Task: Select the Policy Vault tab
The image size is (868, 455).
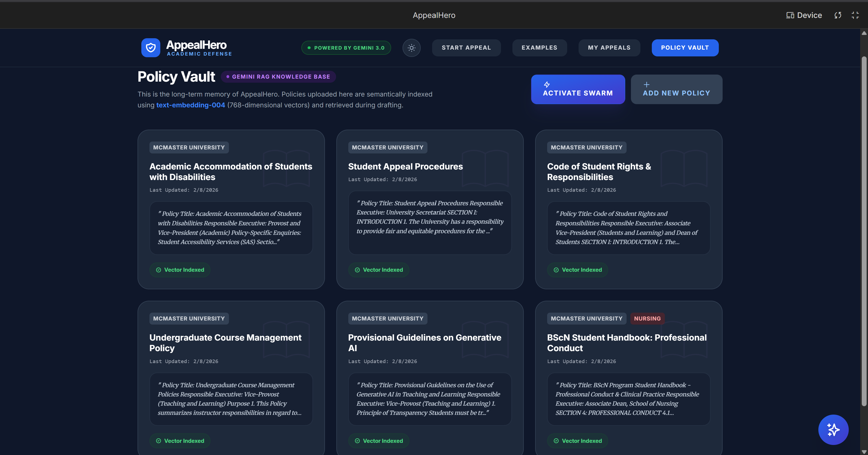Action: coord(685,47)
